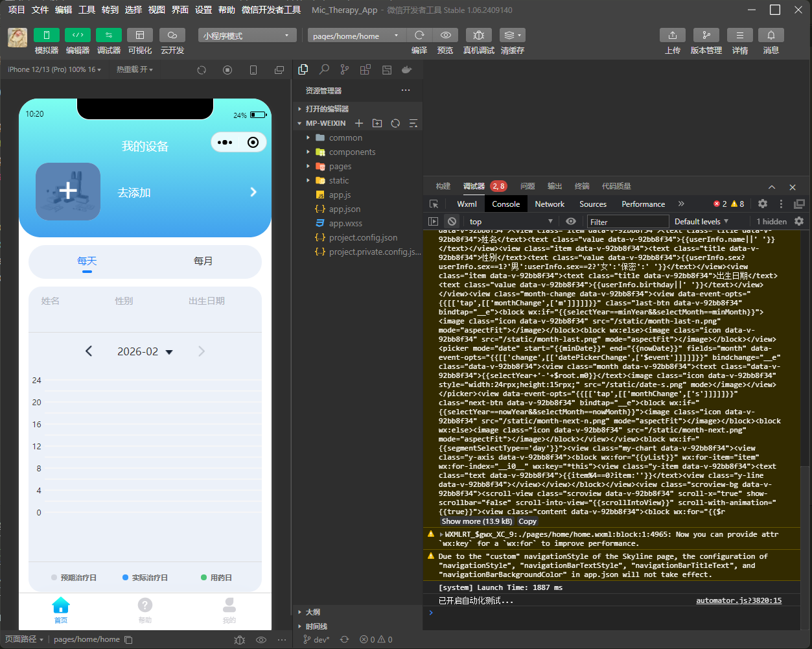Switch to the Network tab
Screen dimensions: 812x649
(x=549, y=204)
